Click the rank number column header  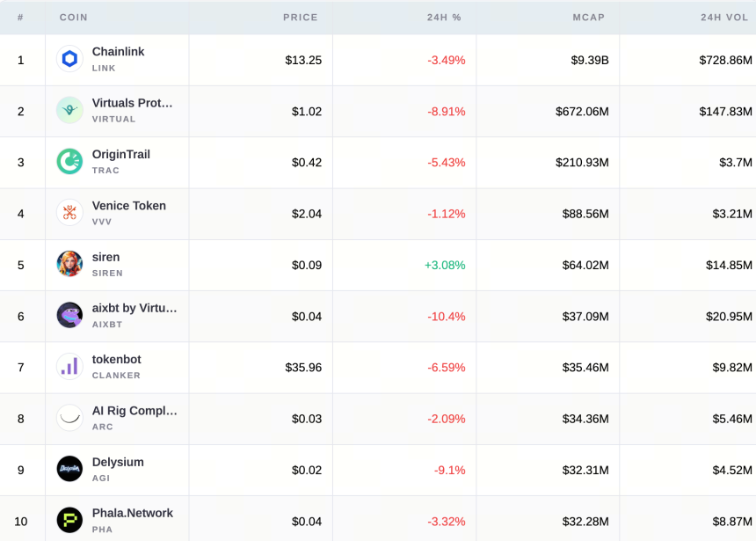pos(20,18)
